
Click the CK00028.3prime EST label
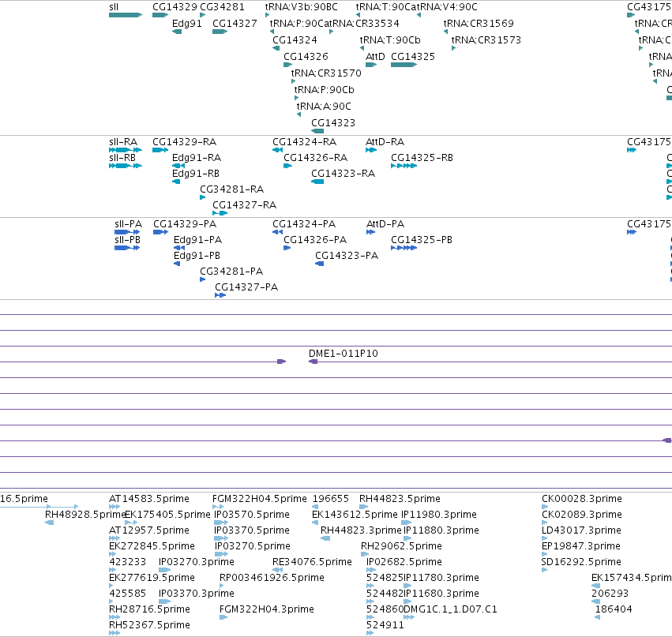[581, 499]
